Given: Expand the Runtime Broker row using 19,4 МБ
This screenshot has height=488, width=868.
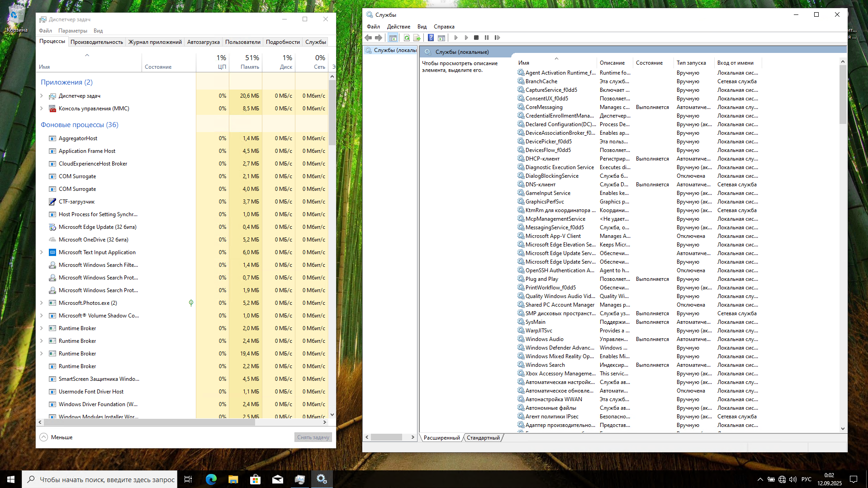Looking at the screenshot, I should coord(42,354).
